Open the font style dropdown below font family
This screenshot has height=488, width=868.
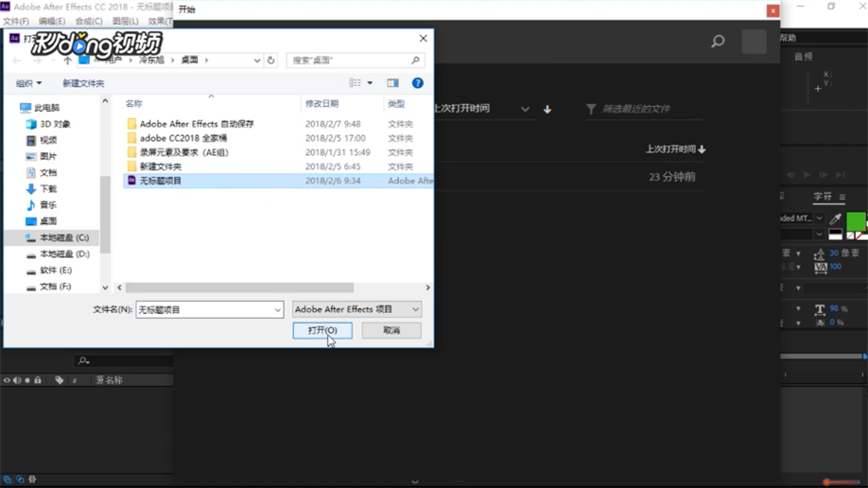click(819, 235)
